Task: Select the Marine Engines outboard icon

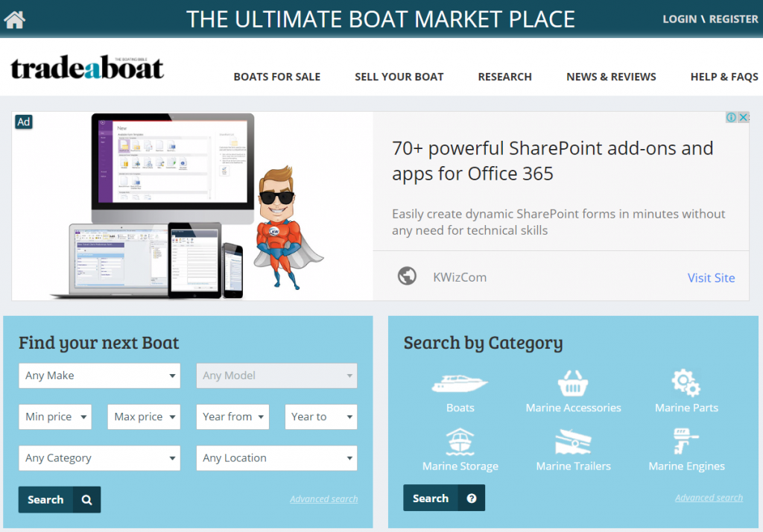Action: [x=686, y=441]
